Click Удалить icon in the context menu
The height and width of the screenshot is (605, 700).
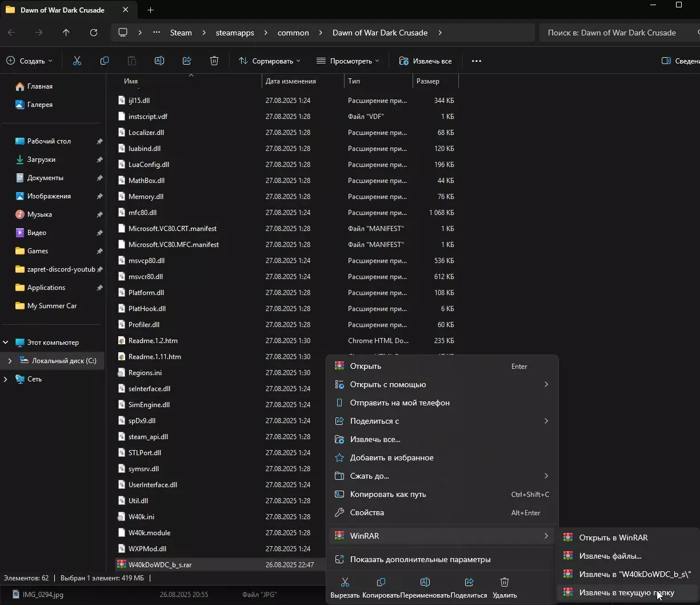click(x=505, y=582)
